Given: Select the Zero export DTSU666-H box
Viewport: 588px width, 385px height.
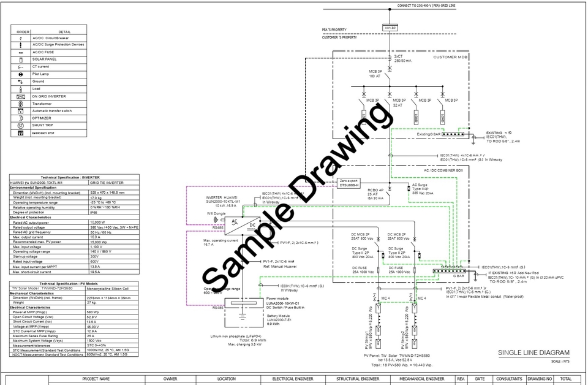Looking at the screenshot, I should 349,183.
